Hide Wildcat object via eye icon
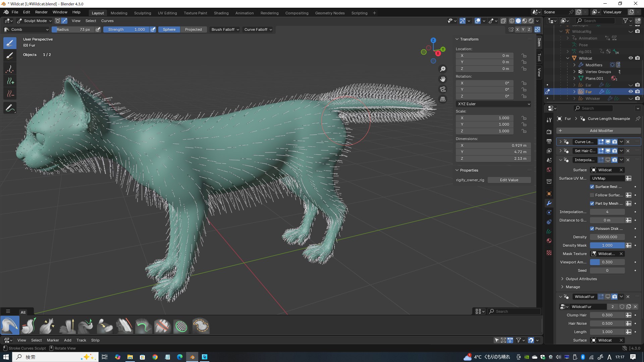Image resolution: width=644 pixels, height=362 pixels. tap(631, 58)
